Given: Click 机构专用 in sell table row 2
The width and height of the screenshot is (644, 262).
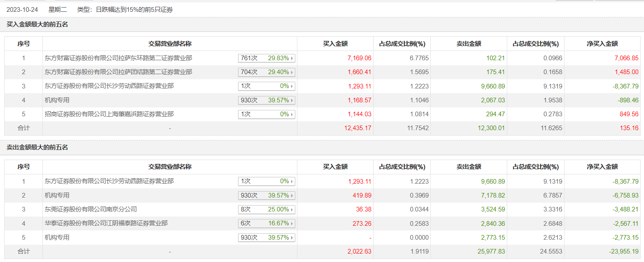Looking at the screenshot, I should click(x=57, y=195).
